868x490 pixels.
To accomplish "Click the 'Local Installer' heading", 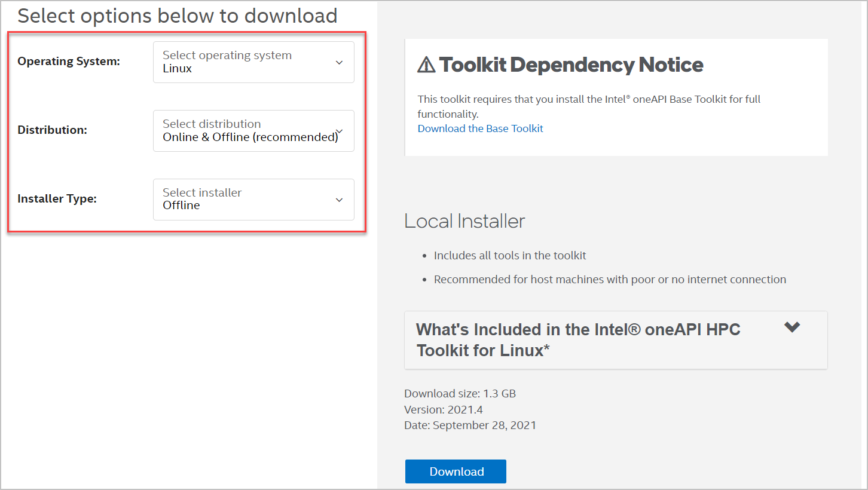I will coord(464,221).
